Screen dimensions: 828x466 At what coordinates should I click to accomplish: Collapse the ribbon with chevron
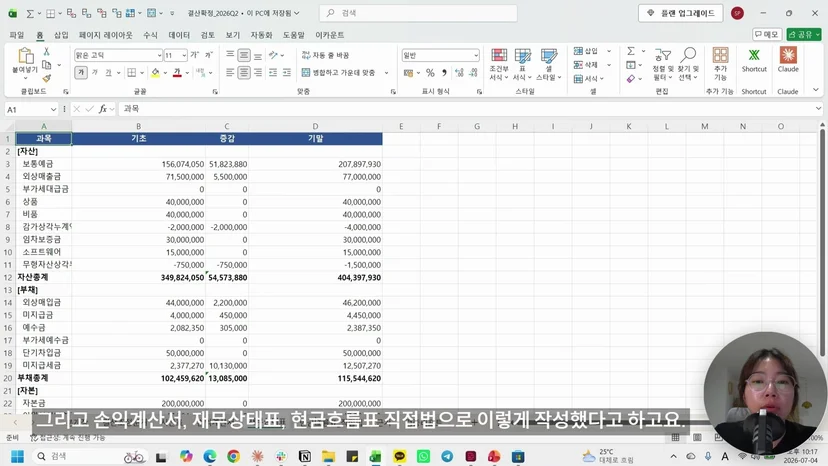pos(816,90)
